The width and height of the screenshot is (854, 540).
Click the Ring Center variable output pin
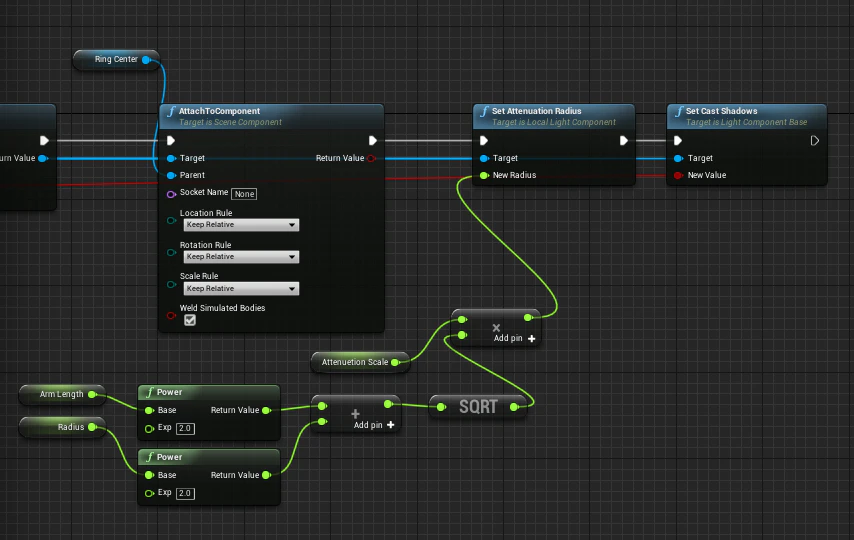[146, 59]
